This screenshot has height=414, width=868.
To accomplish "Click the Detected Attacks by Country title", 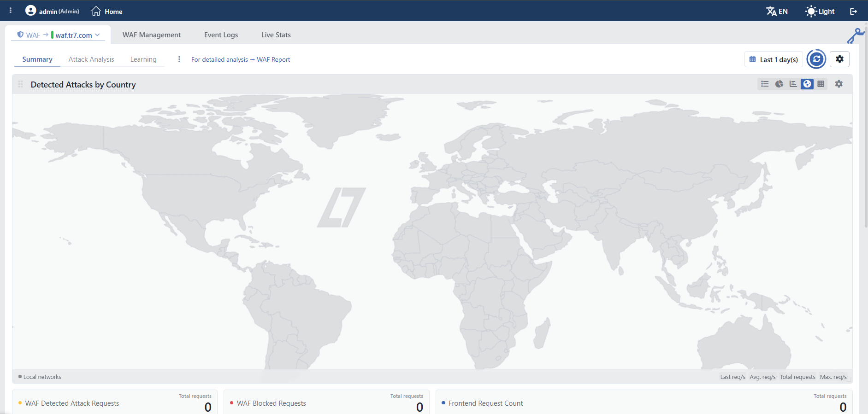I will (83, 85).
